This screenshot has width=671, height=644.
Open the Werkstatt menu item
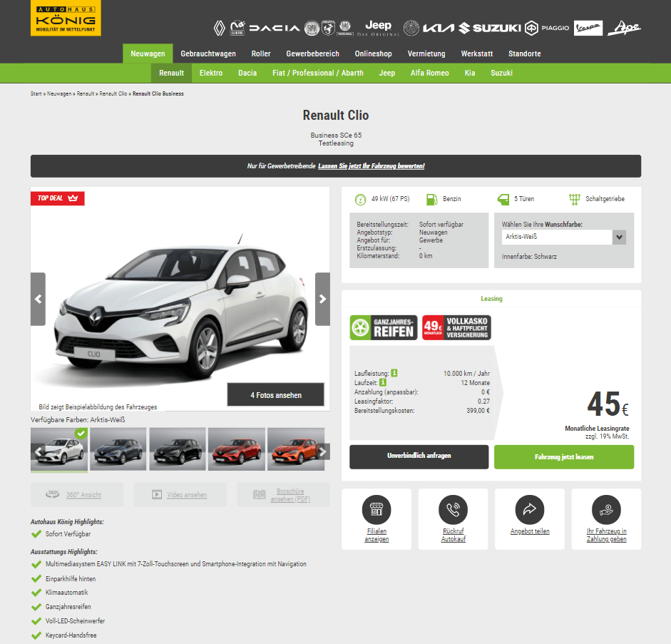point(477,53)
